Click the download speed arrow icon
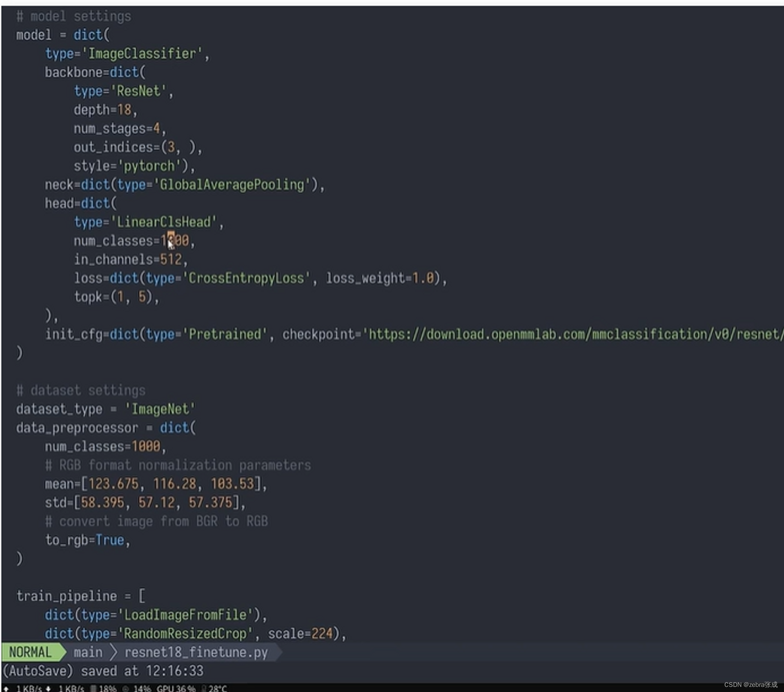 (x=48, y=688)
